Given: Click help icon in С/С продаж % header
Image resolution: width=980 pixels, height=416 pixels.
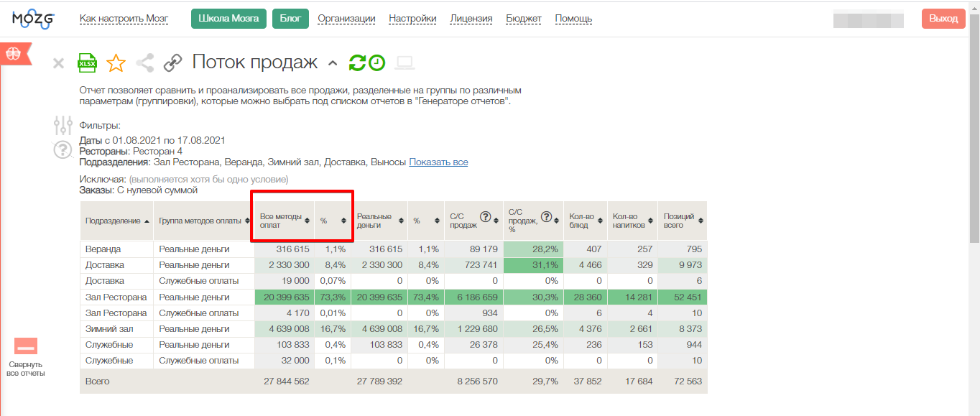Looking at the screenshot, I should tap(546, 216).
